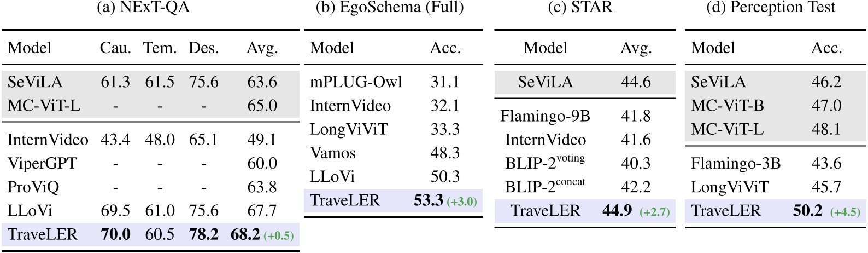Click the green (+2.7) improvement label
The image size is (868, 253).
654,212
